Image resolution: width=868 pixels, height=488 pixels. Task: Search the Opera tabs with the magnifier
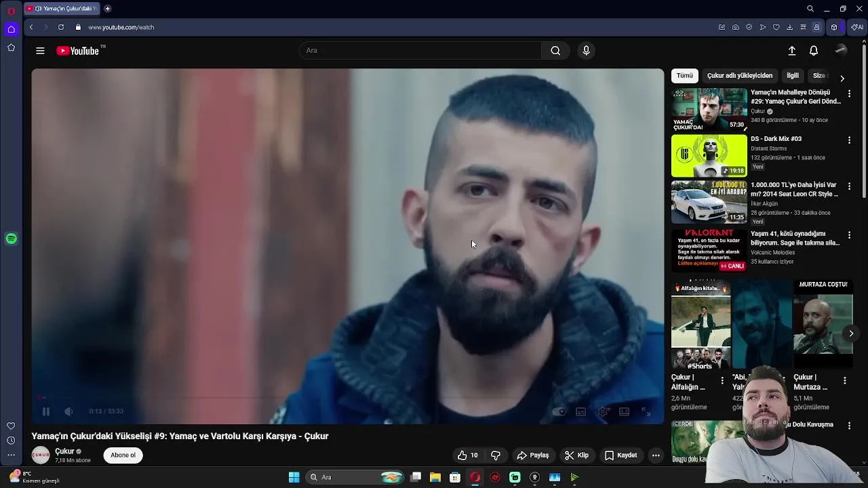810,9
